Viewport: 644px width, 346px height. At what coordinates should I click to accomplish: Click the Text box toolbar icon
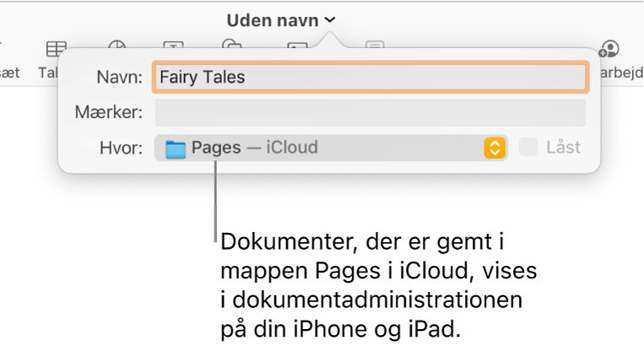coord(173,46)
